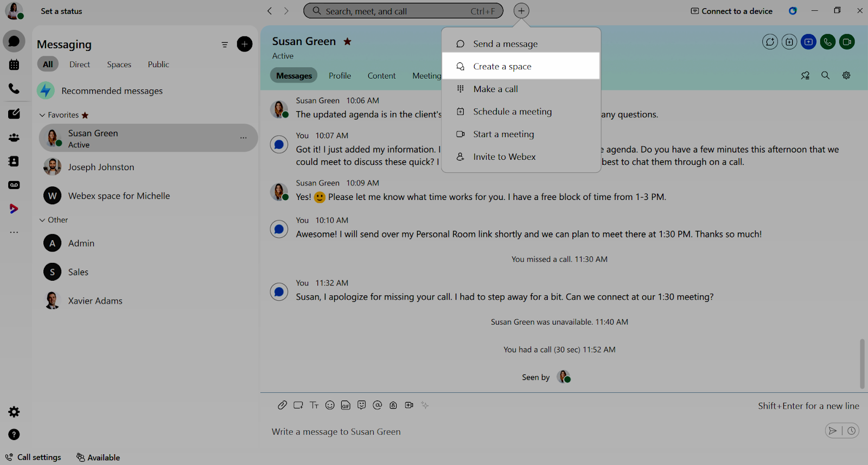Select Create a space from the menu
The width and height of the screenshot is (868, 465).
point(521,66)
